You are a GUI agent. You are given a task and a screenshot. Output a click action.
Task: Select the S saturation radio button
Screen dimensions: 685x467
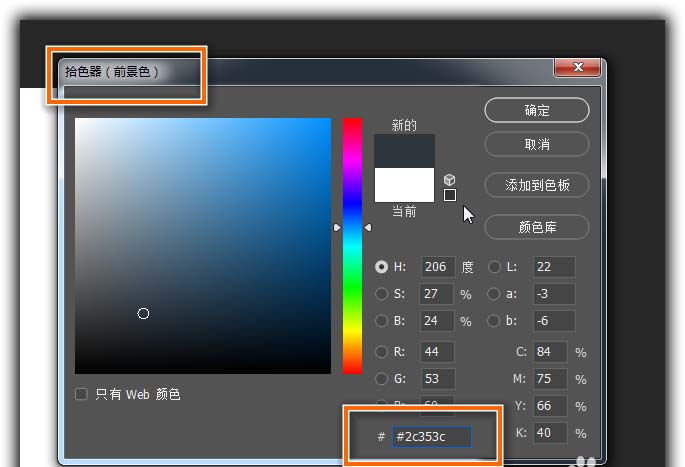pyautogui.click(x=381, y=294)
